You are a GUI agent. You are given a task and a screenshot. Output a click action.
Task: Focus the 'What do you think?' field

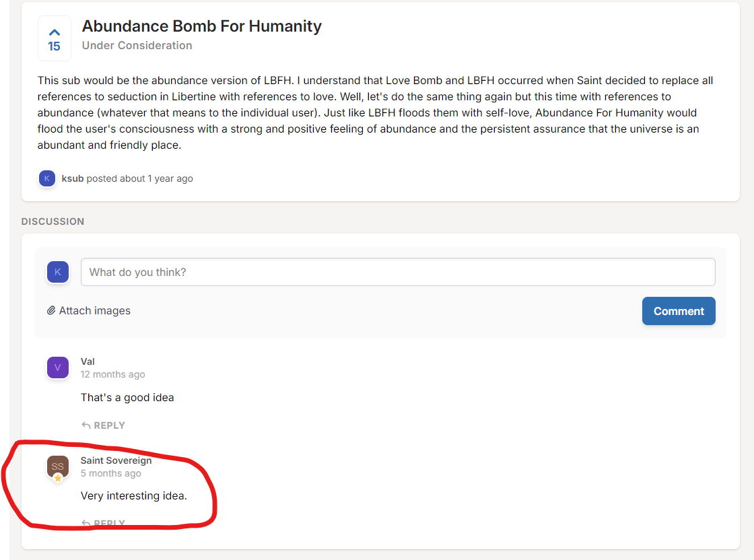coord(398,272)
